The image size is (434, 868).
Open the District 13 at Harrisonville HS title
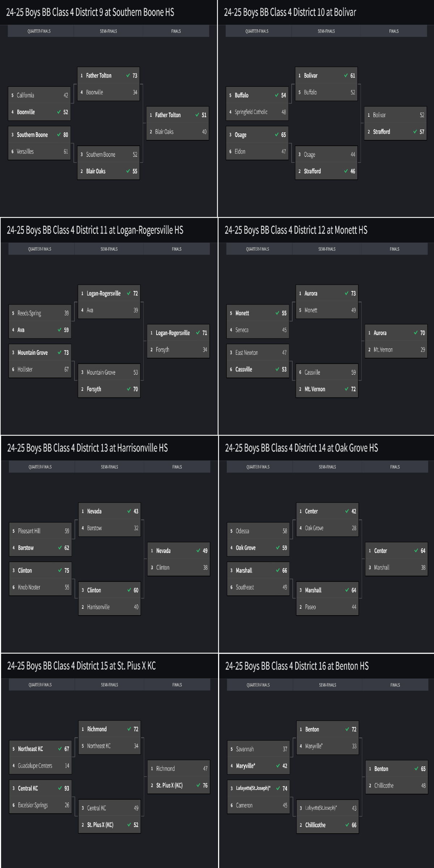pos(88,448)
